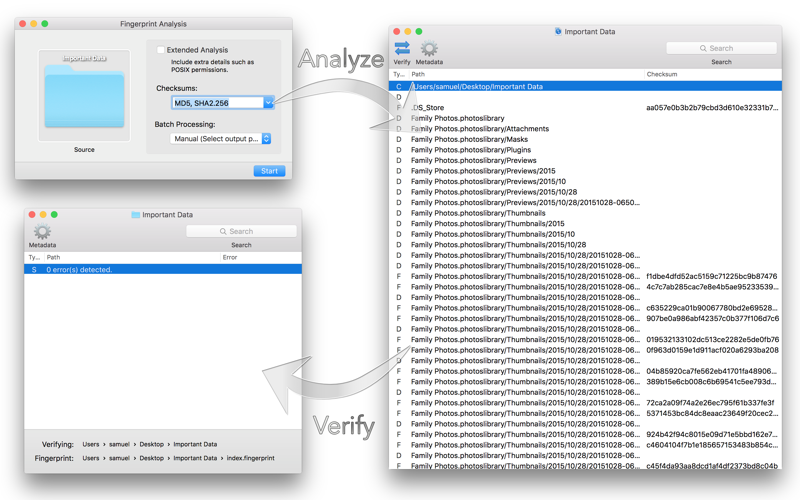Click the checksum starting 924b42f94c8015e09d
800x500 pixels.
coord(712,435)
